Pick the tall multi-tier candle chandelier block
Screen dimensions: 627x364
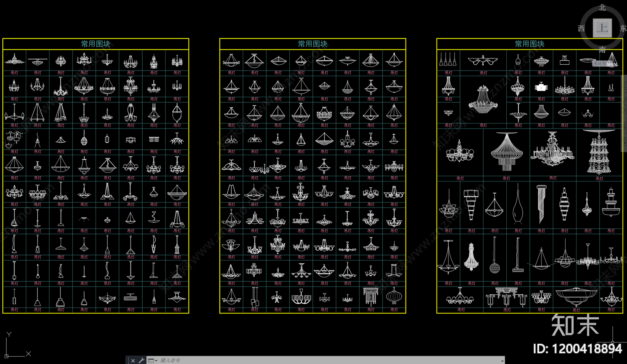coord(599,153)
